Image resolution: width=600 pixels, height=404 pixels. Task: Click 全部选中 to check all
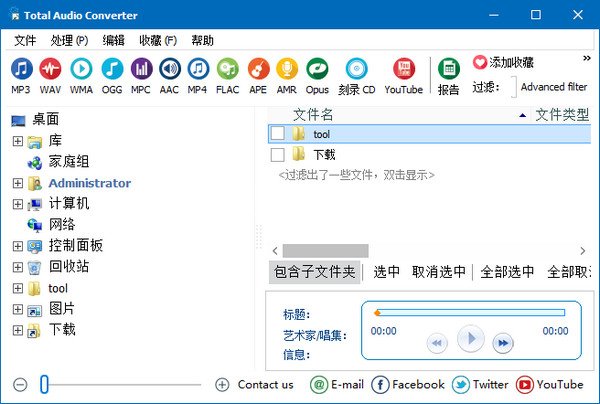click(x=507, y=272)
